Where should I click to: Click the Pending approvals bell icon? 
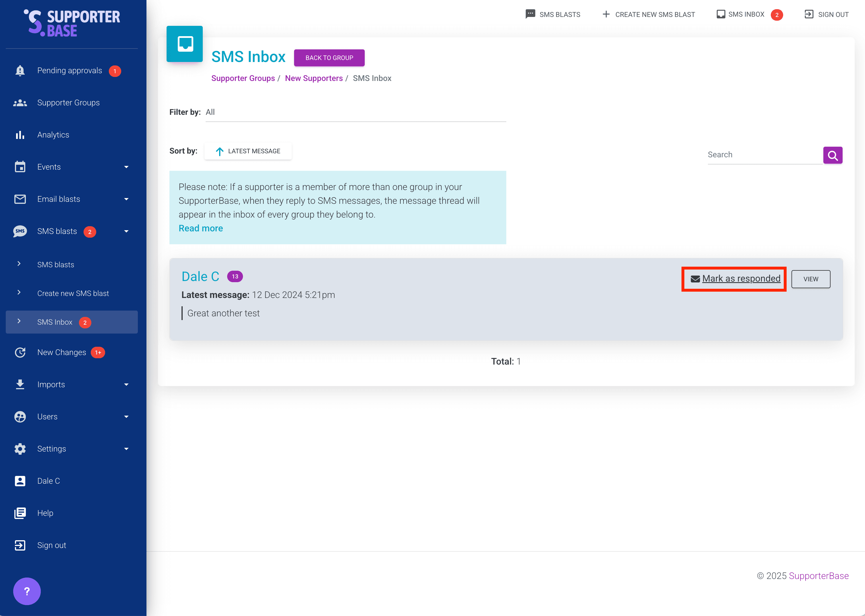20,71
